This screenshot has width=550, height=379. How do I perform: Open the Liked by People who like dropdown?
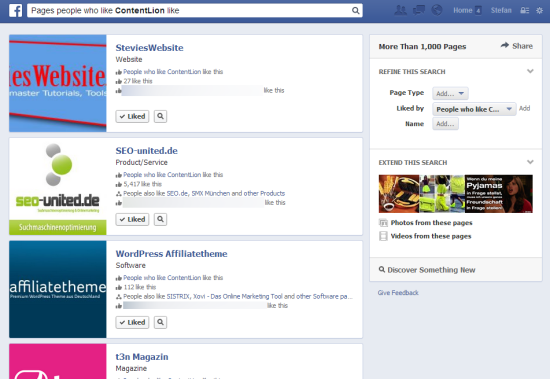click(x=474, y=109)
